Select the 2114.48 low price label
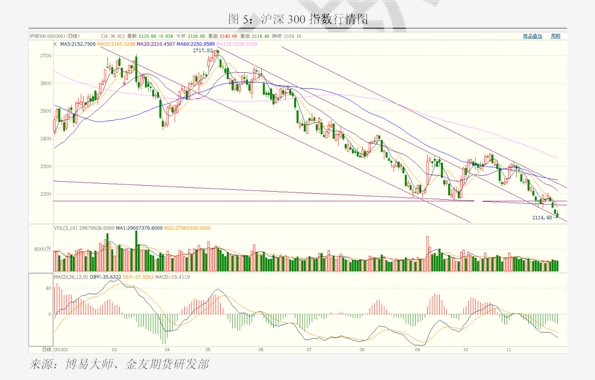The width and height of the screenshot is (595, 380). [x=541, y=218]
